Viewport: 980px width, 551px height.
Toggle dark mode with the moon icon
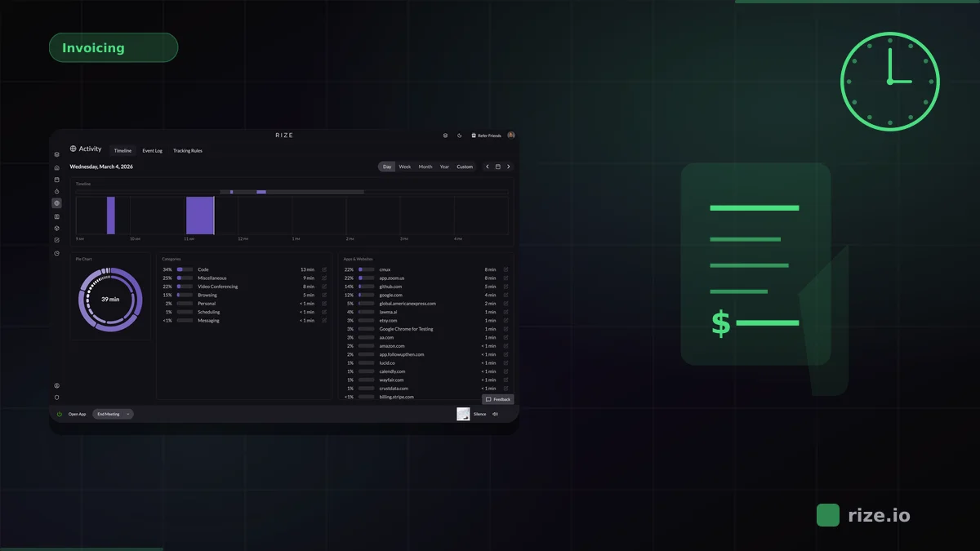click(459, 136)
